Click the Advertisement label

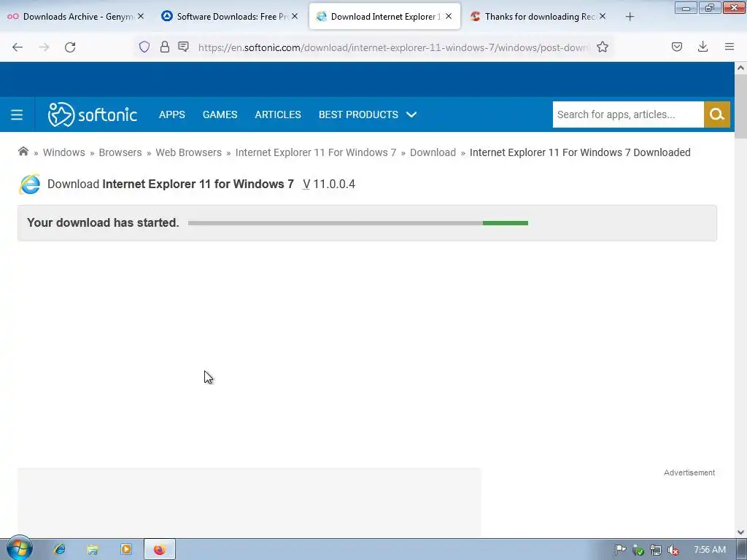(x=689, y=472)
